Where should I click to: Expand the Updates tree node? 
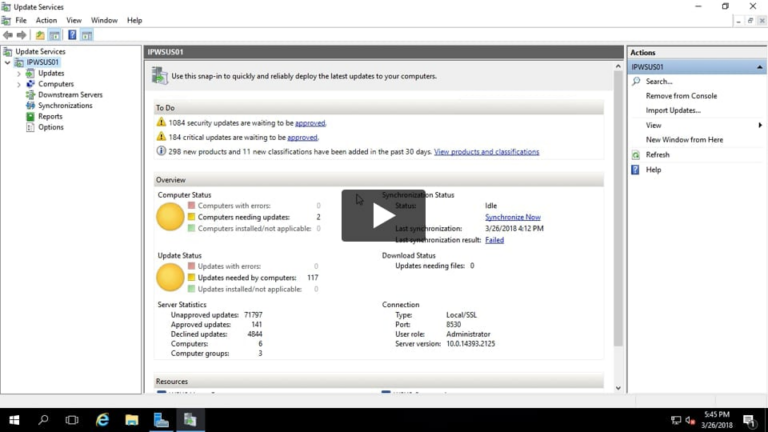click(x=18, y=74)
